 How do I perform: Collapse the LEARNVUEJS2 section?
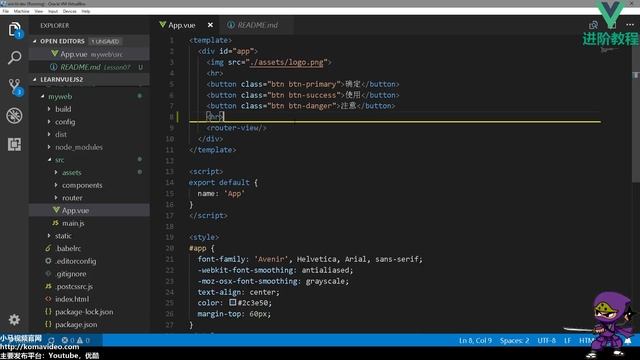[x=61, y=79]
